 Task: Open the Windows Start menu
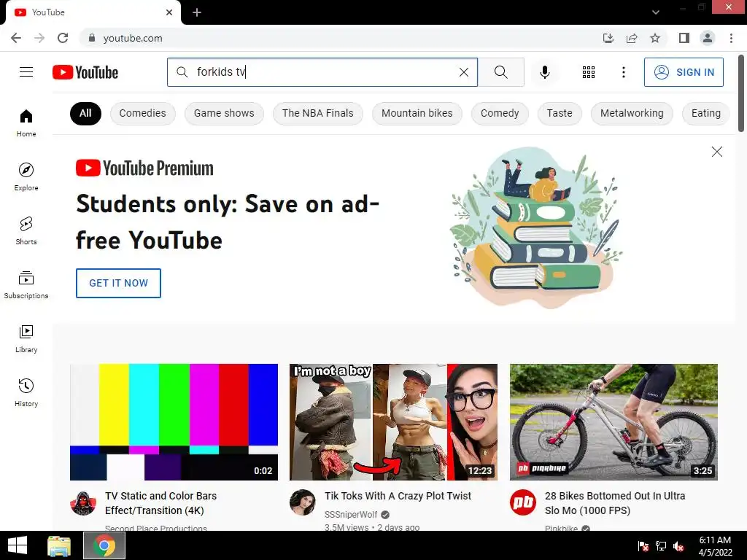pos(18,545)
